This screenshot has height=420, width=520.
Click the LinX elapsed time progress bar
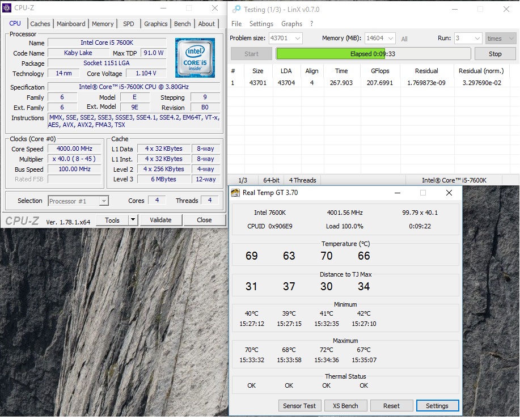click(x=373, y=54)
